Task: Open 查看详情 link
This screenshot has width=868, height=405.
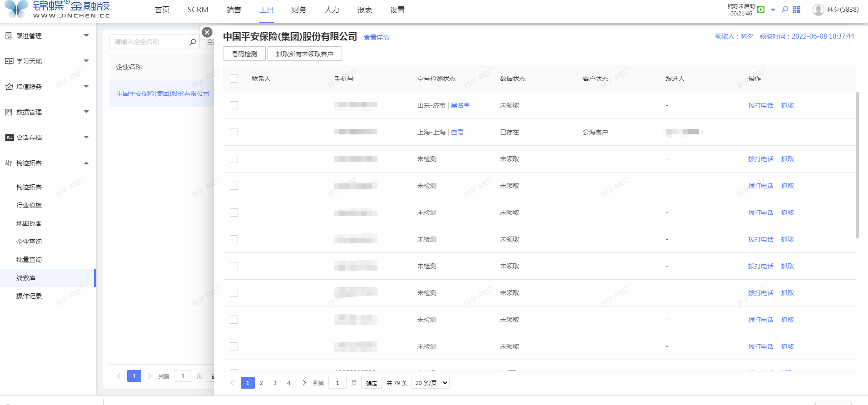Action: tap(377, 37)
